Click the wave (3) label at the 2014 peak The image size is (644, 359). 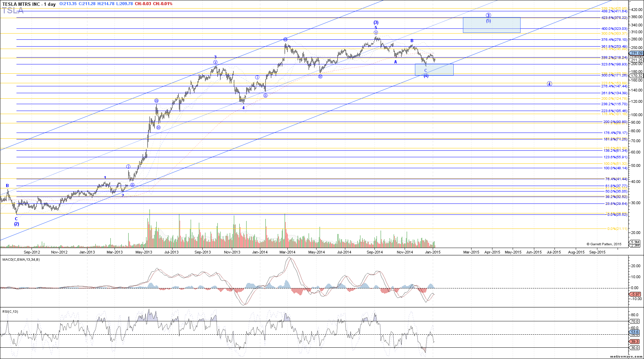point(376,23)
